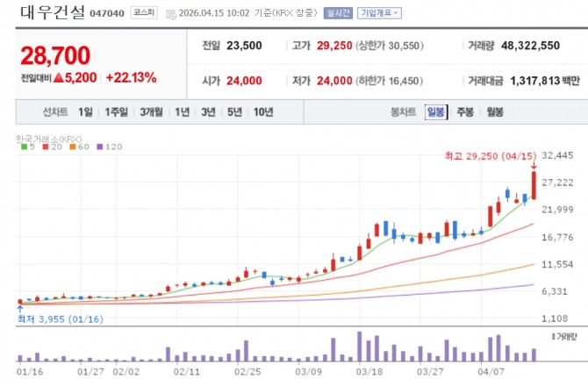Screen dimensions: 588x386
Task: Click the 03/18 date axis label
Action: click(x=369, y=372)
